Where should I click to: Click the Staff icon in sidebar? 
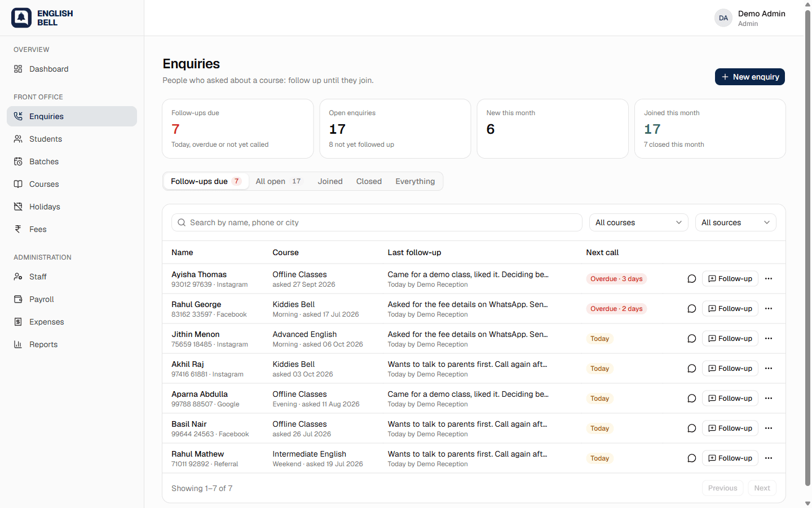(x=18, y=277)
